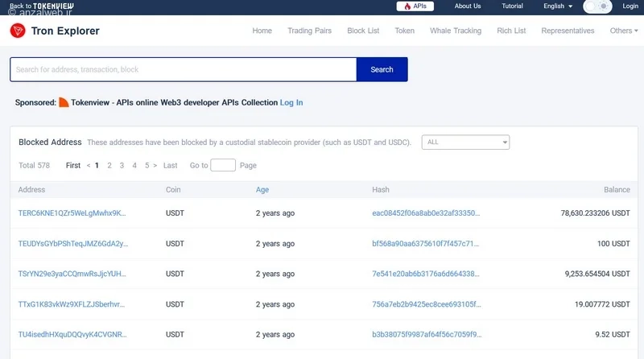Screen dimensions: 644x359
Task: Open the Tutorial link
Action: point(512,6)
